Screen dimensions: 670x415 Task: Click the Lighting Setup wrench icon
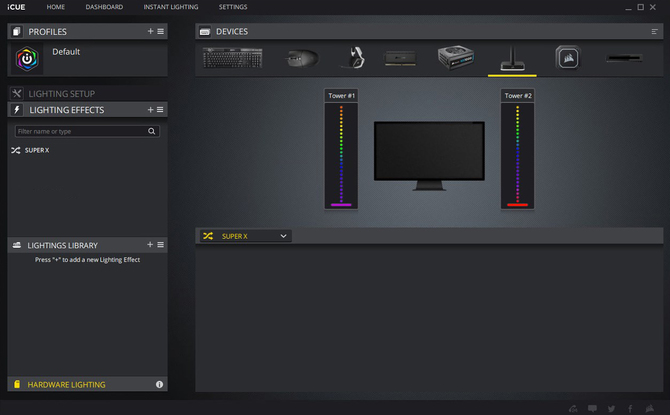tap(17, 93)
